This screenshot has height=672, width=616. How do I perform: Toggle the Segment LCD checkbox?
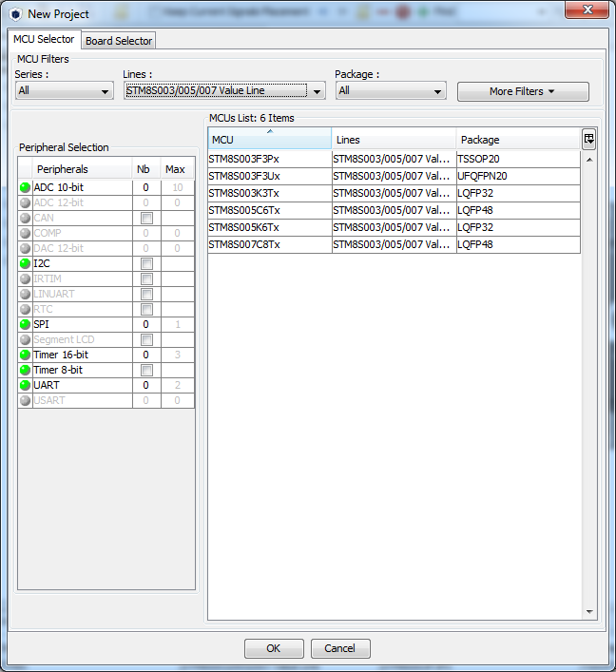coord(146,340)
